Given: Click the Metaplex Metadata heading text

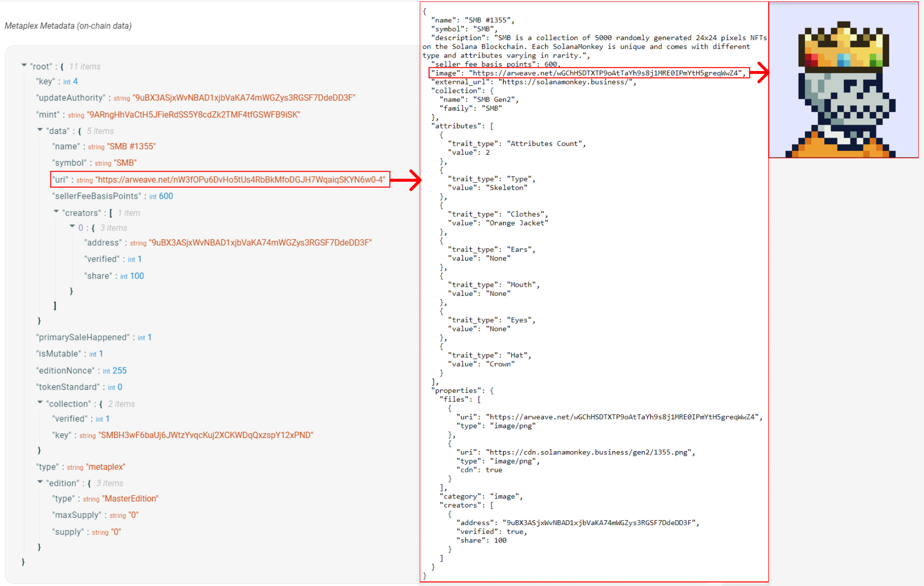Looking at the screenshot, I should [x=68, y=26].
